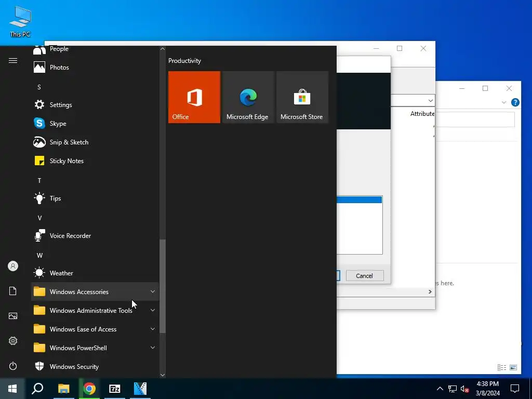Open Settings from the app list

tap(95, 104)
